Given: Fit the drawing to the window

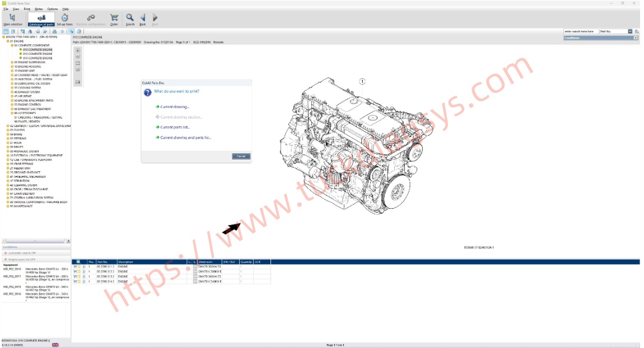Looking at the screenshot, I should pyautogui.click(x=78, y=63).
